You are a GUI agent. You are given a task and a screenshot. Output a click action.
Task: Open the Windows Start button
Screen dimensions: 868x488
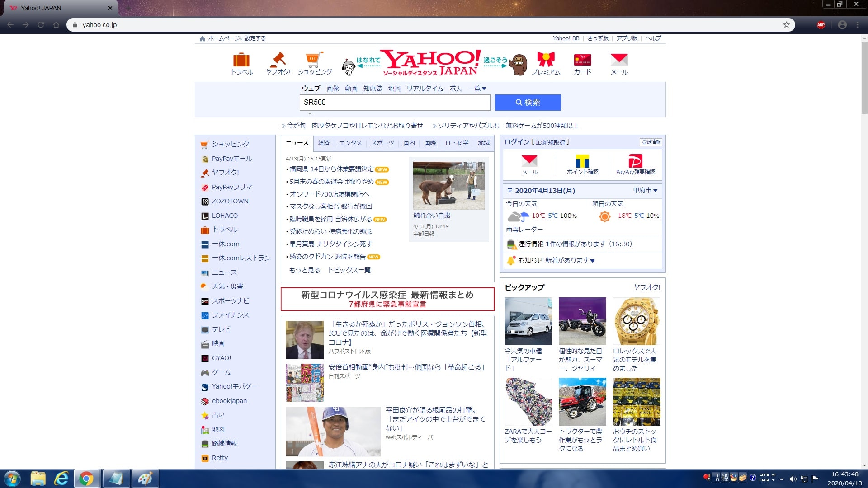[x=12, y=479]
